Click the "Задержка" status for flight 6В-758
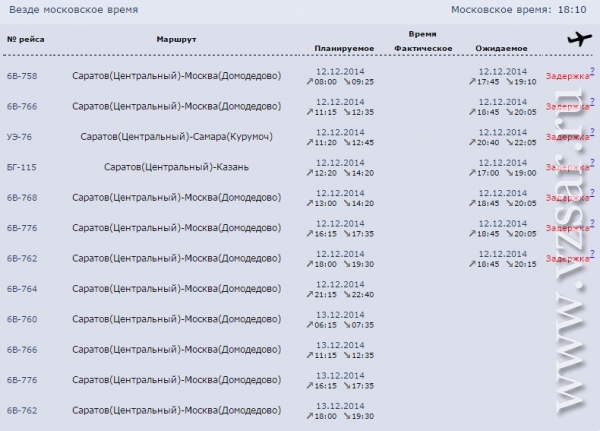 tap(567, 75)
